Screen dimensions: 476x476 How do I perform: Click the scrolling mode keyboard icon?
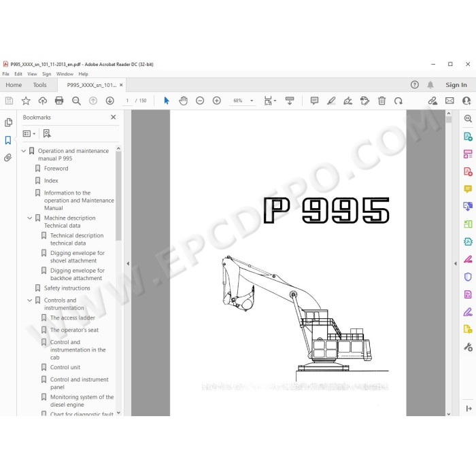tap(290, 101)
